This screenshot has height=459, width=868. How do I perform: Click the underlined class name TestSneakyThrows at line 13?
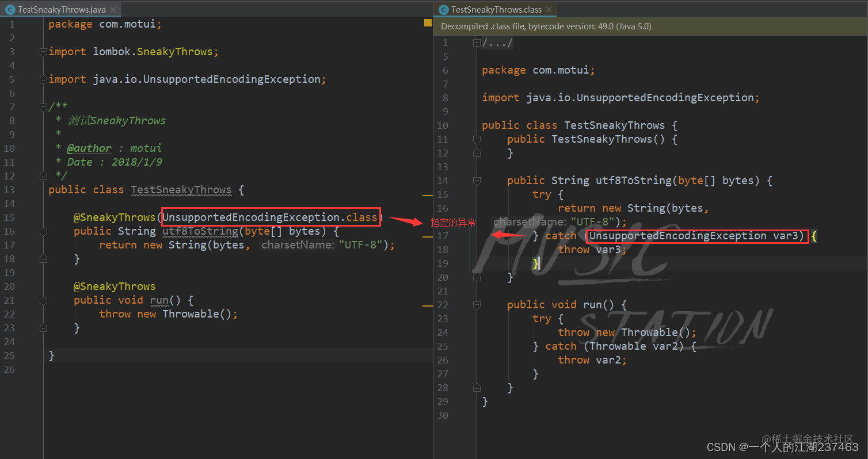point(181,190)
